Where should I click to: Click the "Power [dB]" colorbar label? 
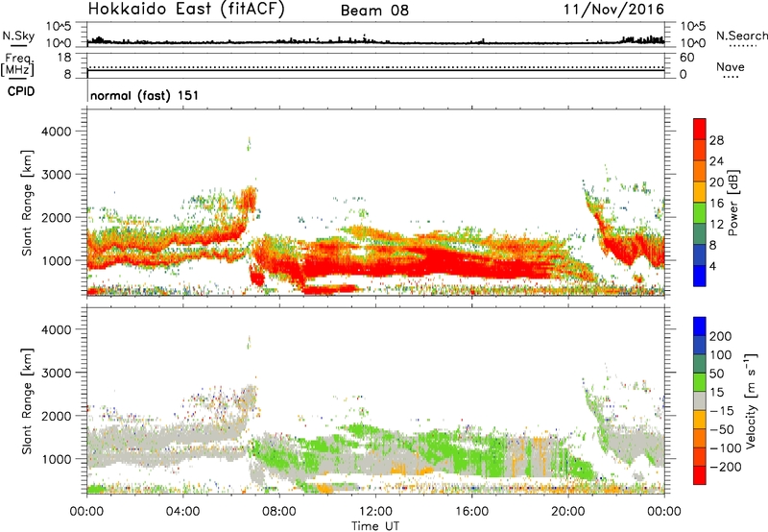[x=732, y=203]
